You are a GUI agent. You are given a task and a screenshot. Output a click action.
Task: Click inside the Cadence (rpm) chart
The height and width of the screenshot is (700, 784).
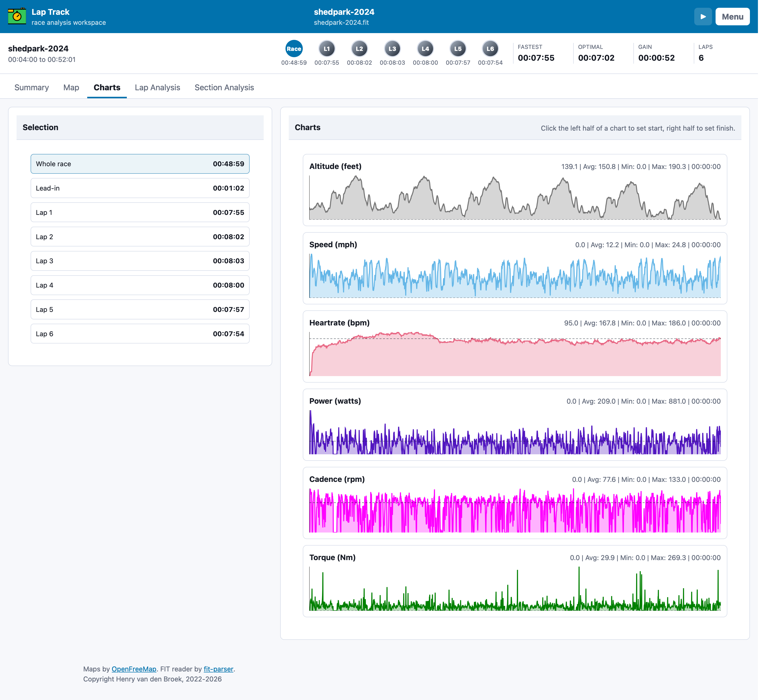(x=515, y=510)
